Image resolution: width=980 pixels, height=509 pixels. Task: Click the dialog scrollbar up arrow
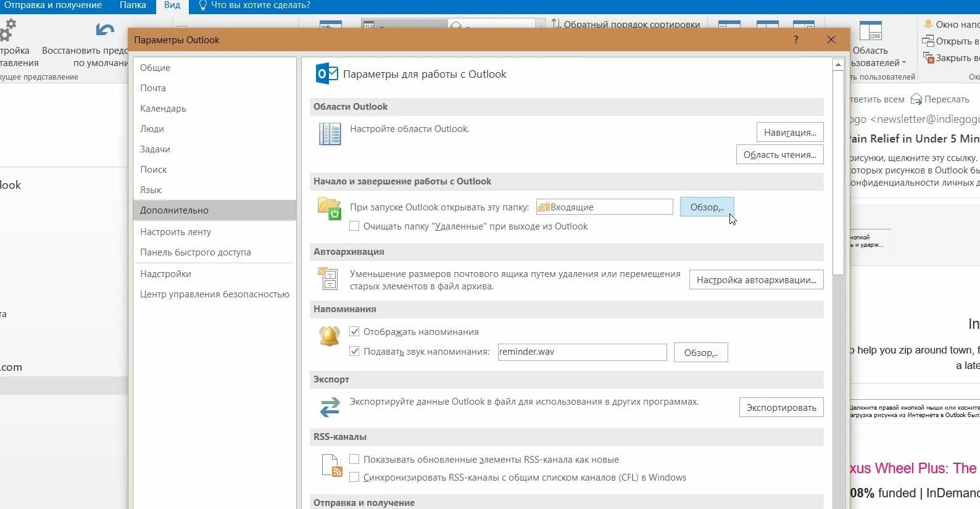click(x=838, y=64)
